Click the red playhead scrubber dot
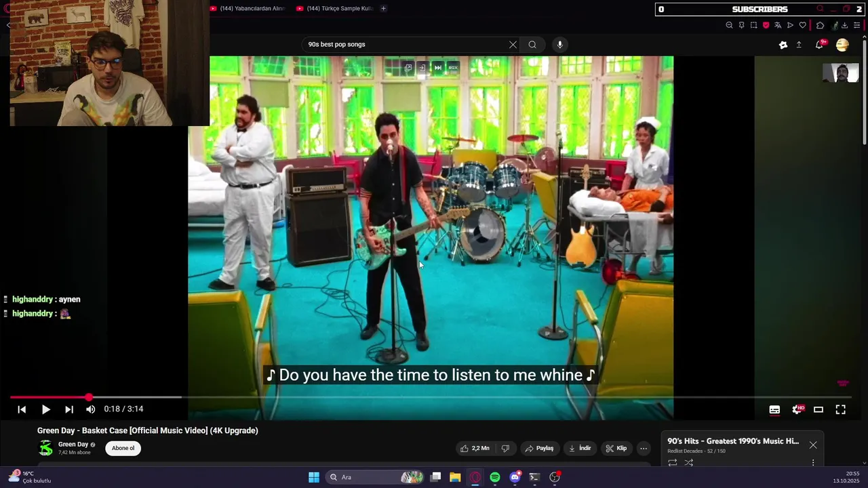This screenshot has height=488, width=868. point(89,397)
